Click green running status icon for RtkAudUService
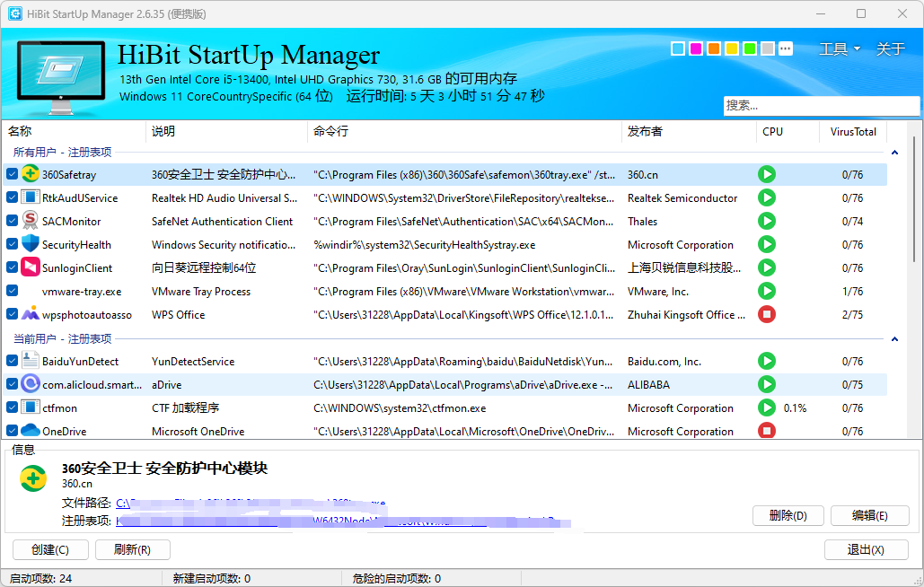The width and height of the screenshot is (924, 587). [767, 197]
